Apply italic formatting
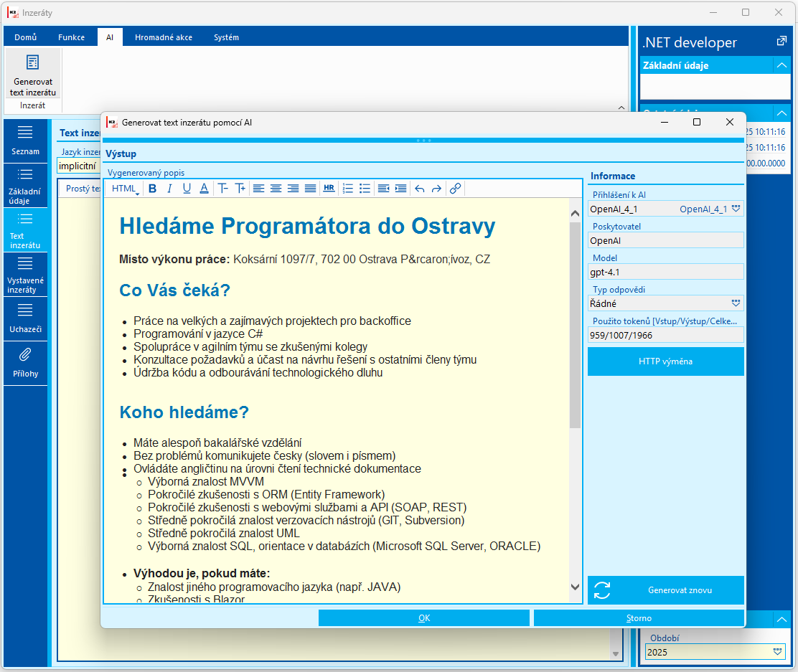The width and height of the screenshot is (798, 672). pos(169,189)
